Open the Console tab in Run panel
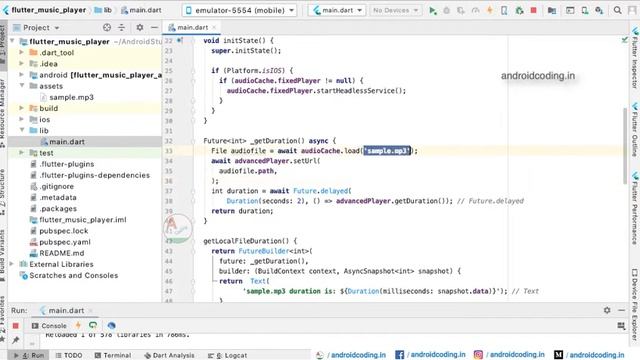The image size is (640, 360). [49, 326]
